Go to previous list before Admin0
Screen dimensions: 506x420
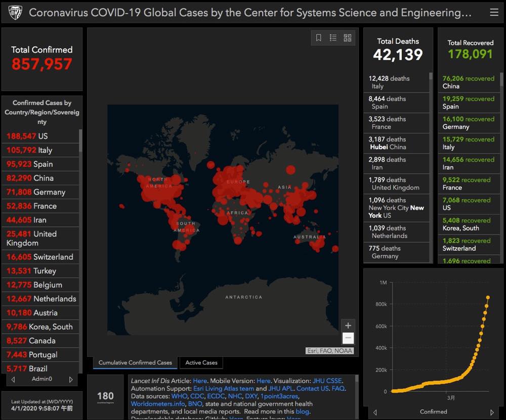(x=13, y=380)
